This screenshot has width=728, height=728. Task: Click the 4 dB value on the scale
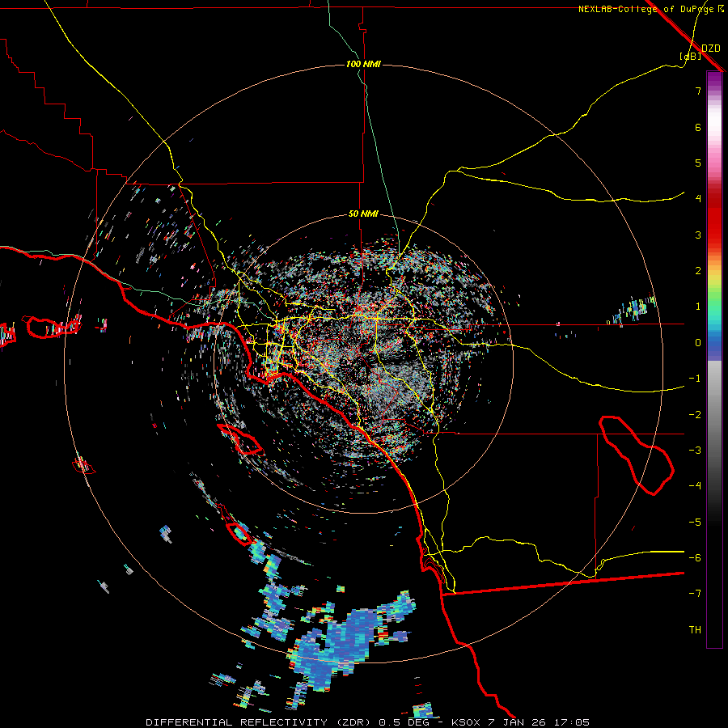[698, 199]
